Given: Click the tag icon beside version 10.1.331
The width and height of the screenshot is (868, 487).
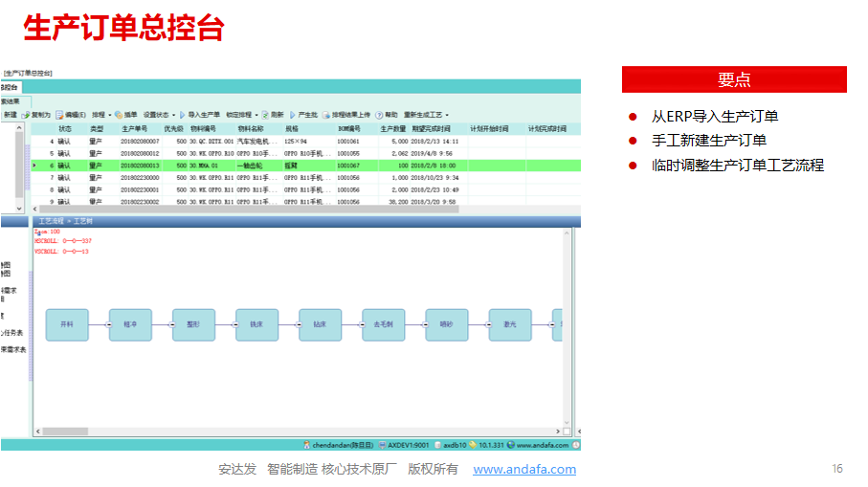Looking at the screenshot, I should 473,445.
